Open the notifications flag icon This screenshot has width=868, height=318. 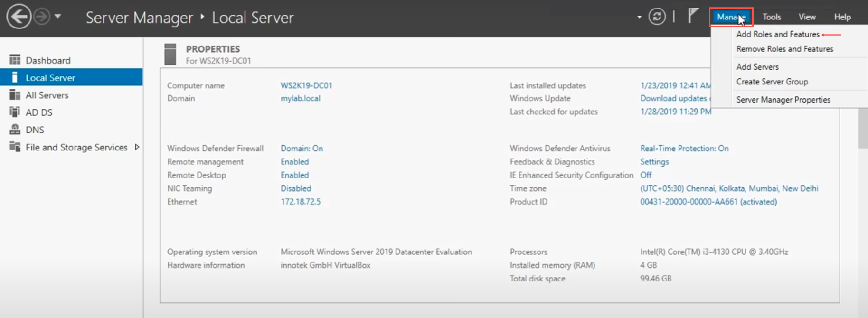click(x=693, y=16)
